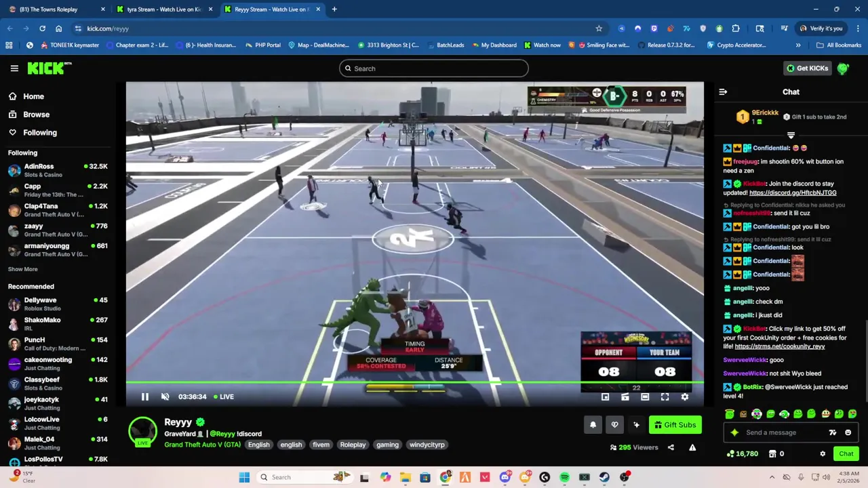Screen dimensions: 868x488
Task: Open ShakoMako recommended channel
Action: click(x=58, y=324)
